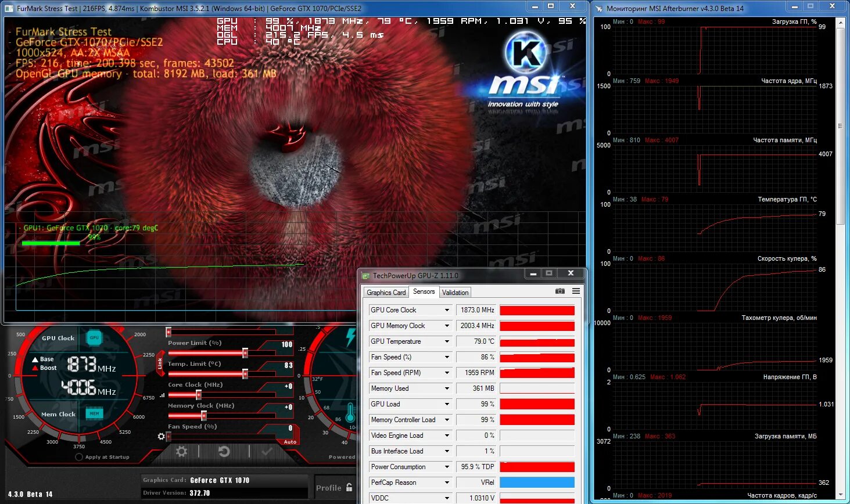Click the lightning bolt voltage icon

(350, 337)
